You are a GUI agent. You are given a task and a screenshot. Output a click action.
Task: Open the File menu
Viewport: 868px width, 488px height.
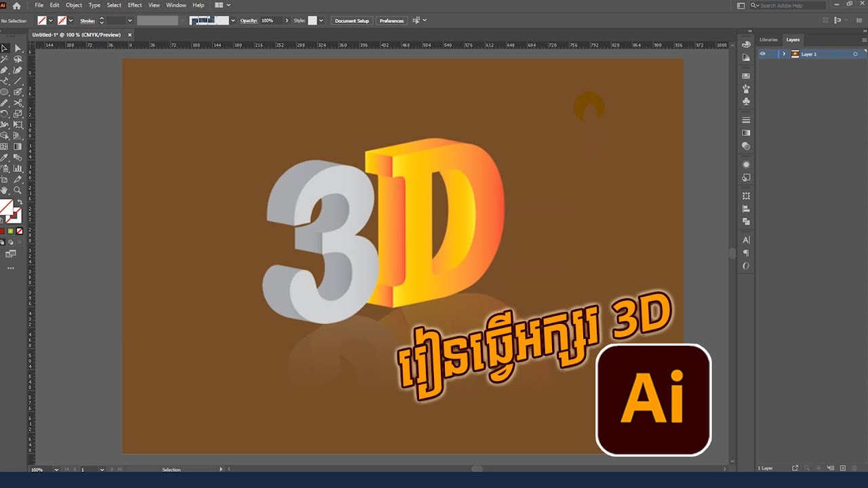point(39,5)
